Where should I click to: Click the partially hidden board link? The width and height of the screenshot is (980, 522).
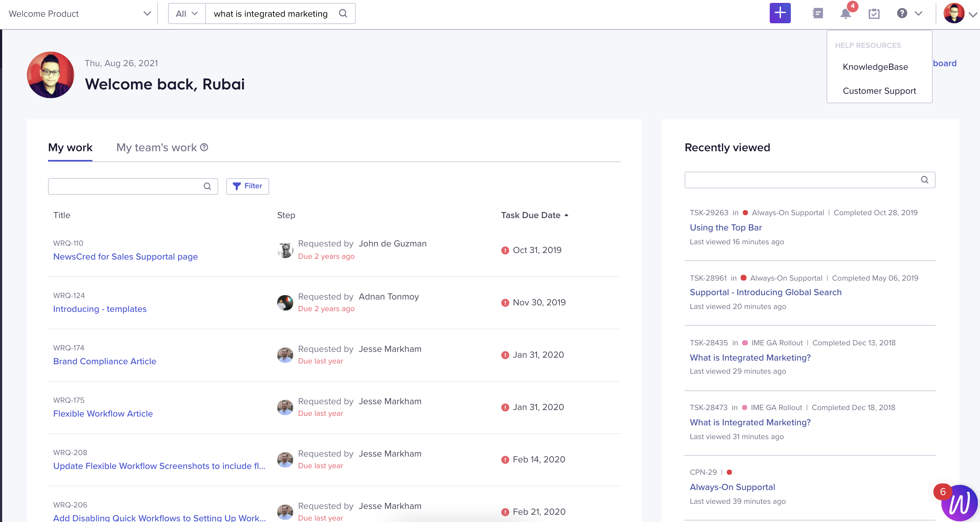pyautogui.click(x=945, y=64)
